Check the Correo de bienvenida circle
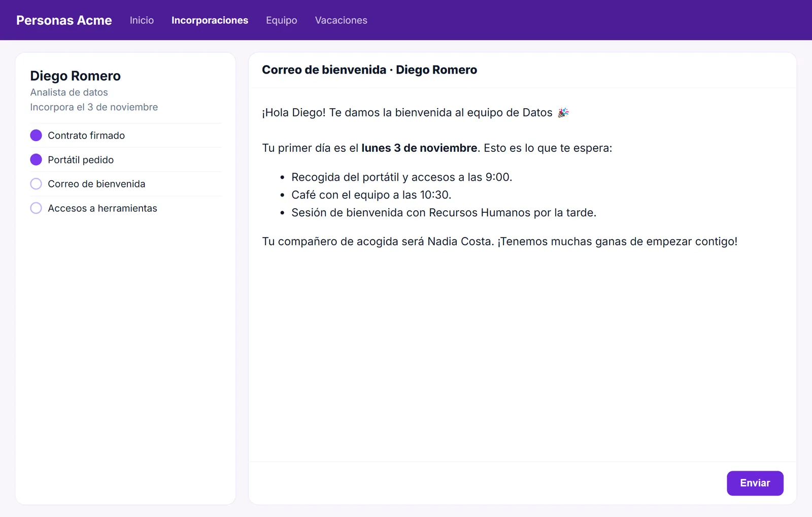The height and width of the screenshot is (517, 812). click(x=36, y=184)
